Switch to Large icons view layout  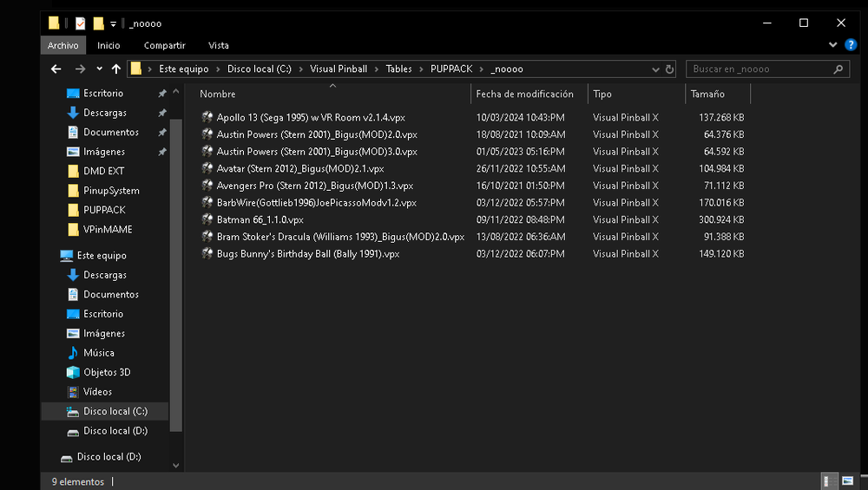pyautogui.click(x=847, y=481)
